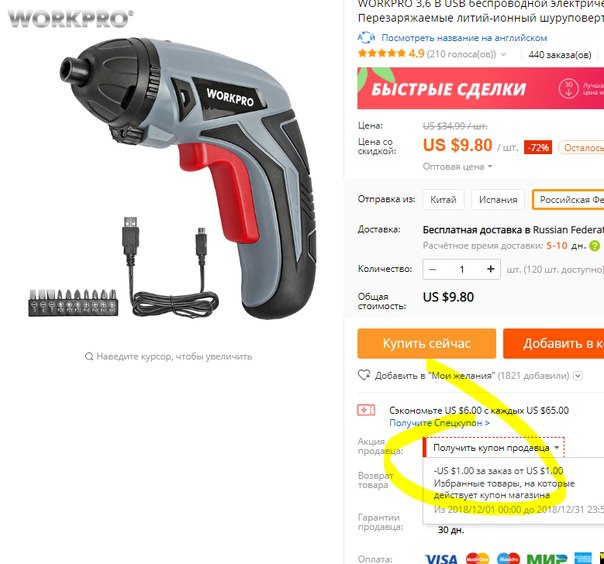This screenshot has width=604, height=564.
Task: Increase quantity with plus button
Action: click(x=490, y=269)
